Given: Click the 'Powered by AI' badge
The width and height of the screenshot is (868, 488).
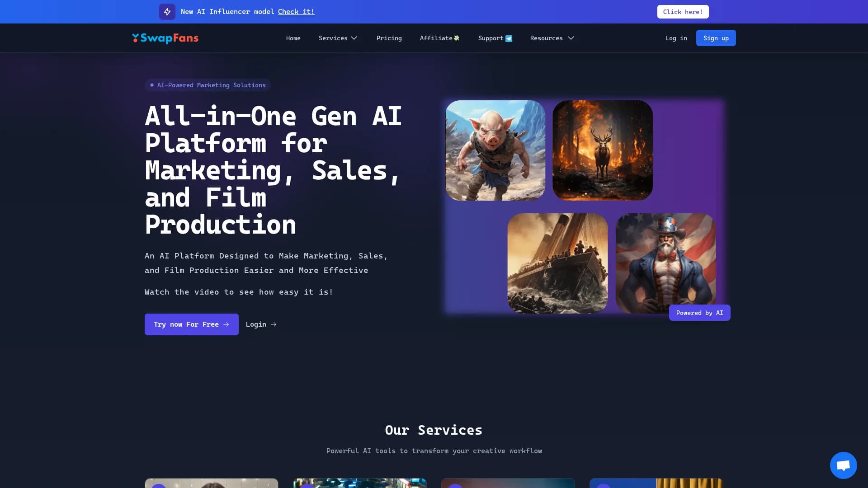Looking at the screenshot, I should coord(699,313).
